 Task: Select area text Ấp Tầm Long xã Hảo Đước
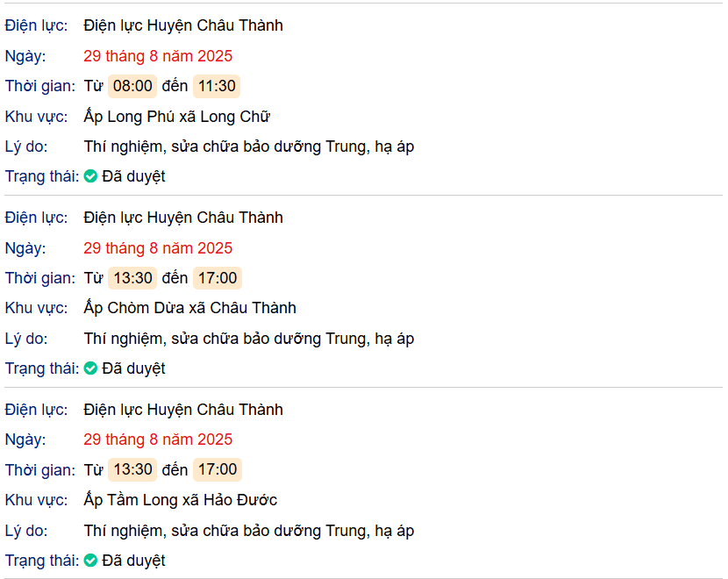pos(180,500)
